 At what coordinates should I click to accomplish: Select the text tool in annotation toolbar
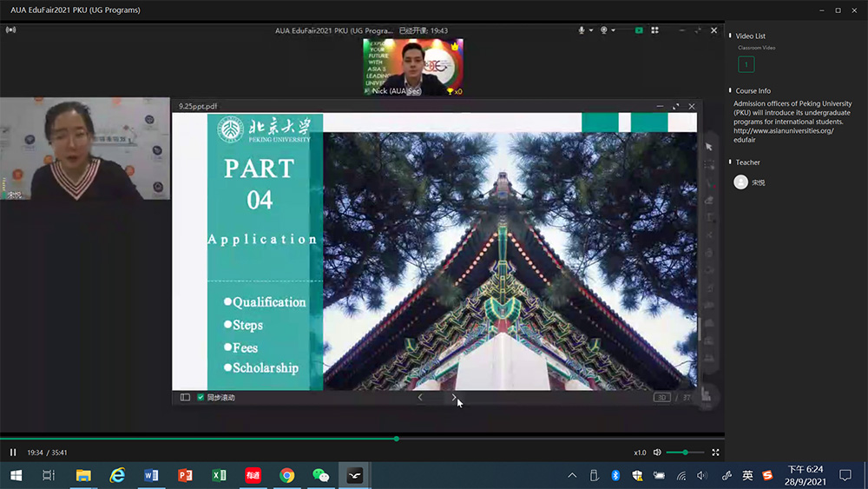pyautogui.click(x=709, y=218)
